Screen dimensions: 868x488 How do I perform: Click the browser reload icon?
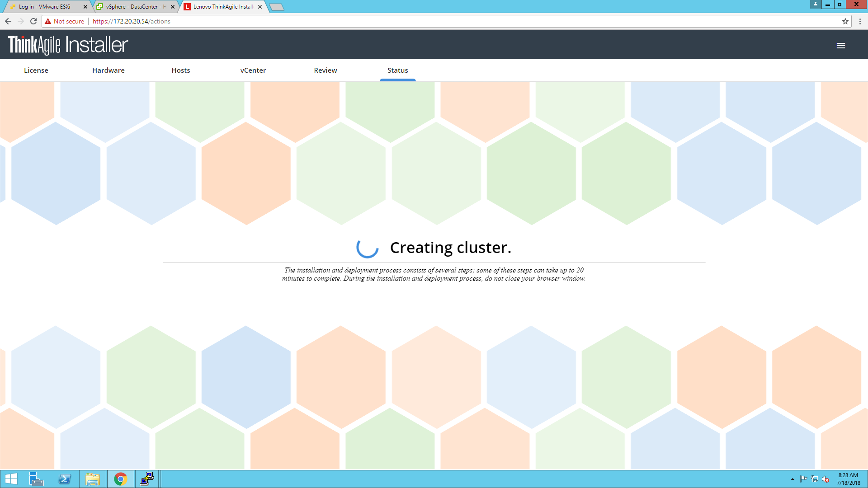pos(33,21)
